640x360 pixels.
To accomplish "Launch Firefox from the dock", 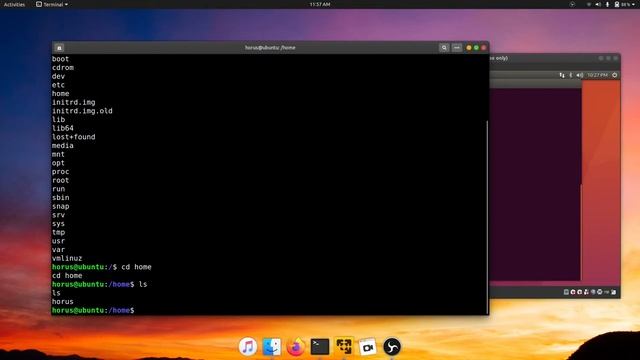I will coord(296,347).
